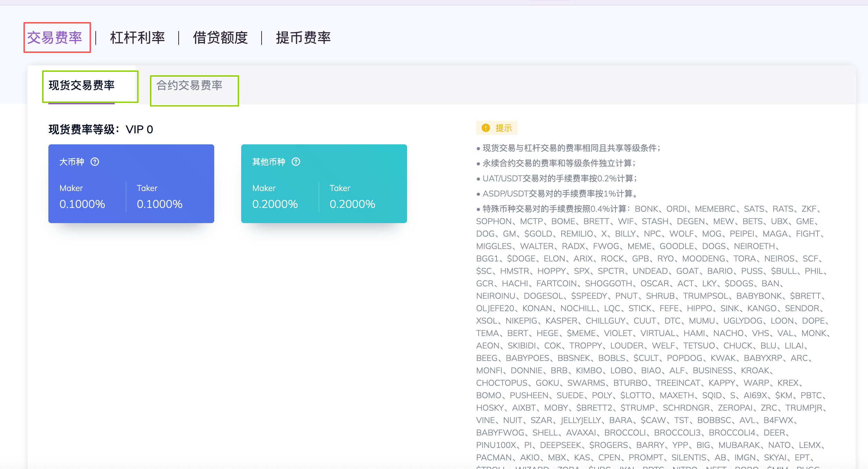Click 大币种 Taker rate 0.1000%
This screenshot has width=868, height=469.
160,204
